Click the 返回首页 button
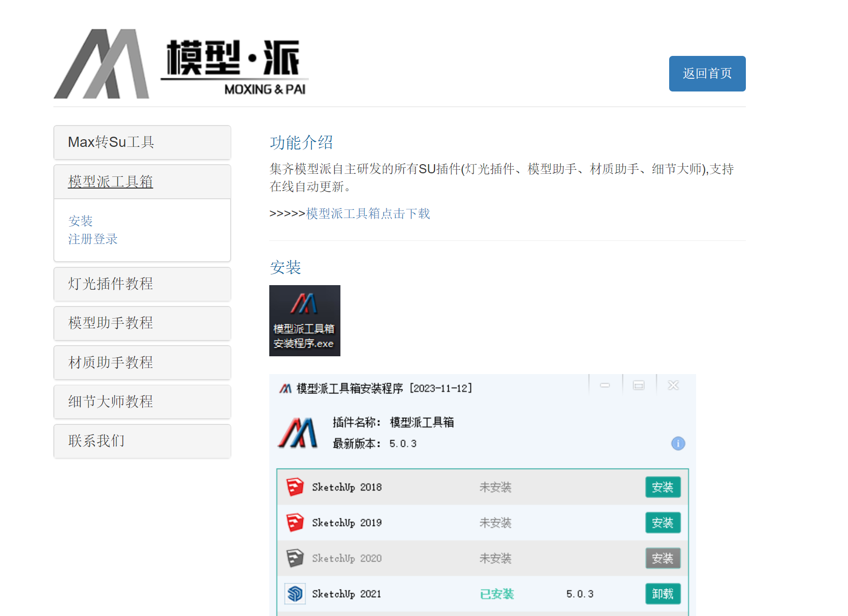Viewport: 848px width, 616px height. click(x=707, y=74)
